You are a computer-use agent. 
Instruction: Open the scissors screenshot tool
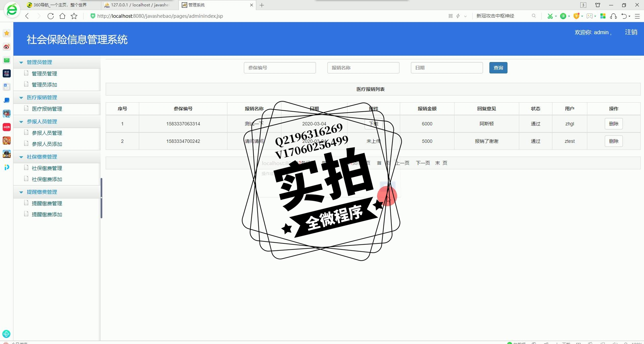[550, 16]
